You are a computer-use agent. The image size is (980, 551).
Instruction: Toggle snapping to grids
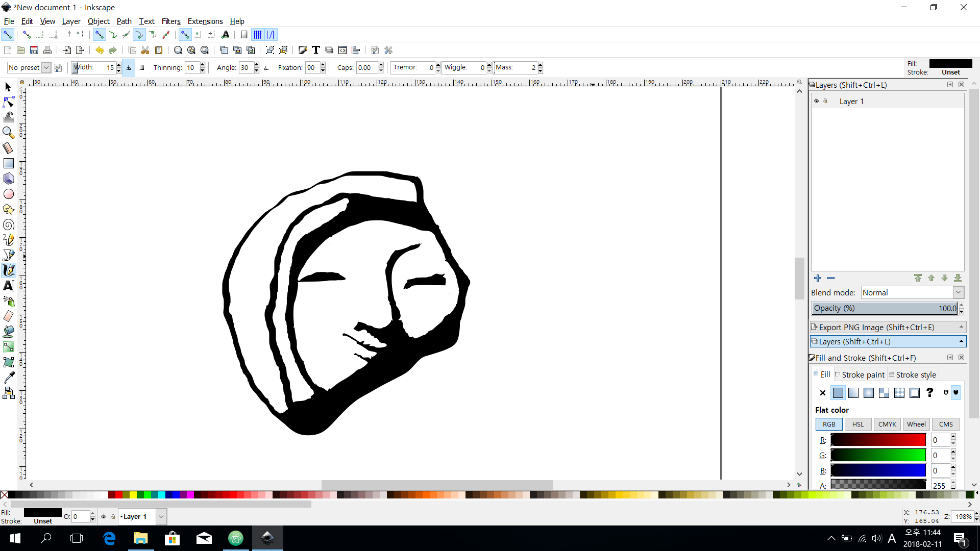click(x=258, y=35)
